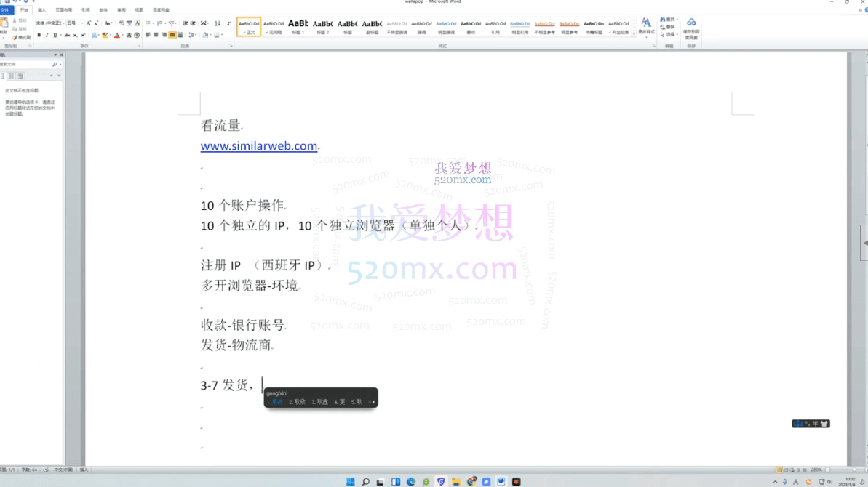Open the 页面布局 (Page Layout) tab
This screenshot has height=487, width=868.
[64, 9]
